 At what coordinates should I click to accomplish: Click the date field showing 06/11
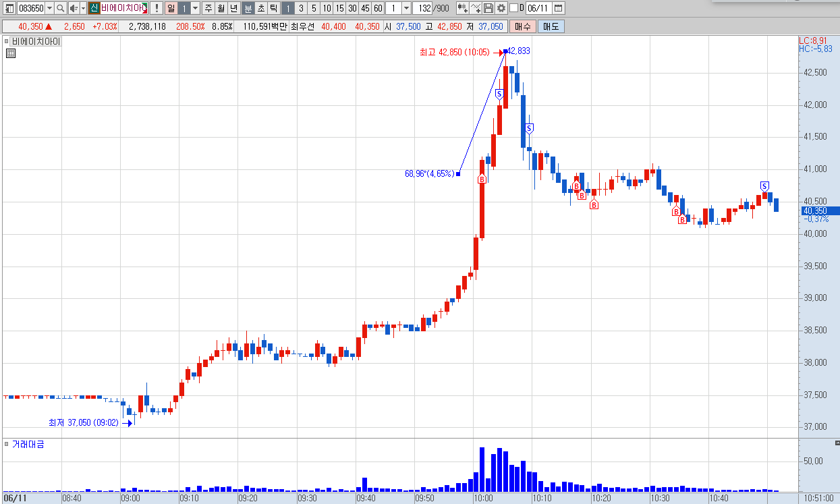point(538,8)
